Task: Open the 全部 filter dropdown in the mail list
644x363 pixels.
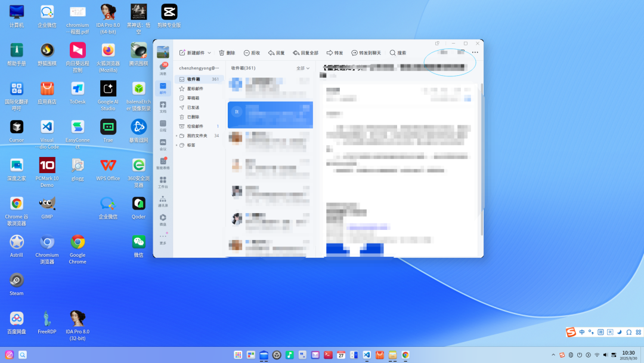Action: [303, 68]
